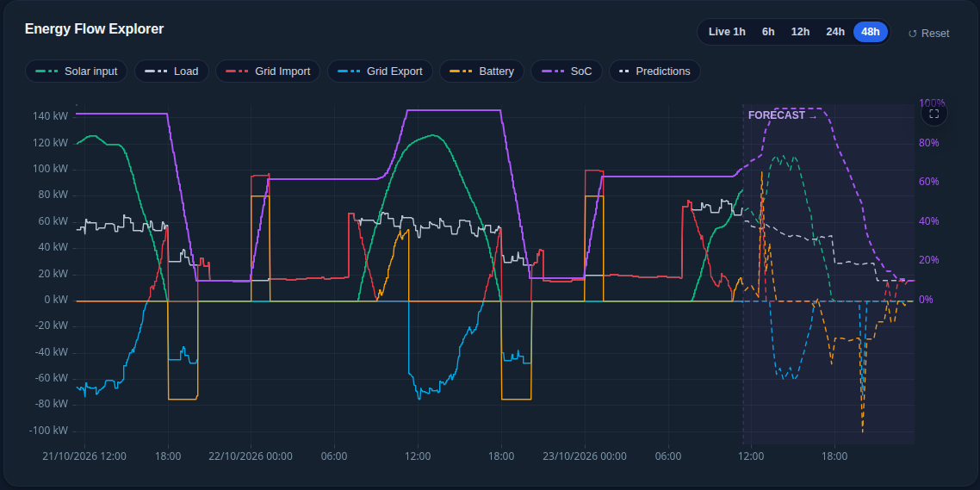The width and height of the screenshot is (980, 490).
Task: Select the 6h time range
Action: click(768, 32)
